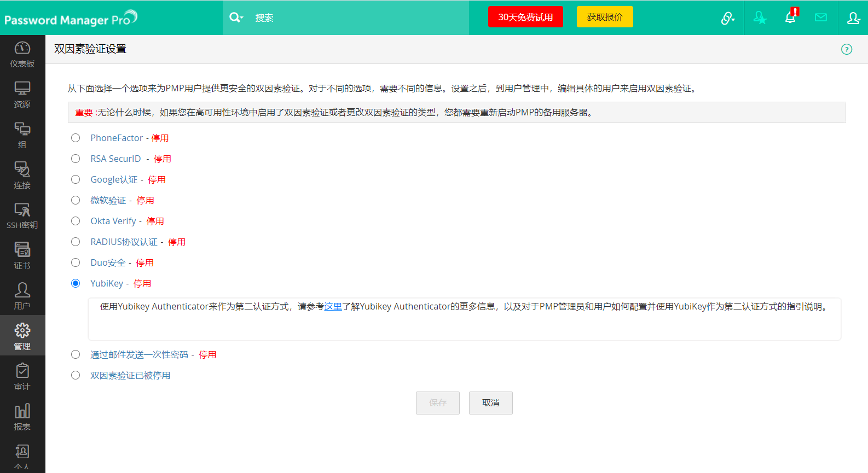Select 双因素验证已被停用 radio option

[76, 375]
